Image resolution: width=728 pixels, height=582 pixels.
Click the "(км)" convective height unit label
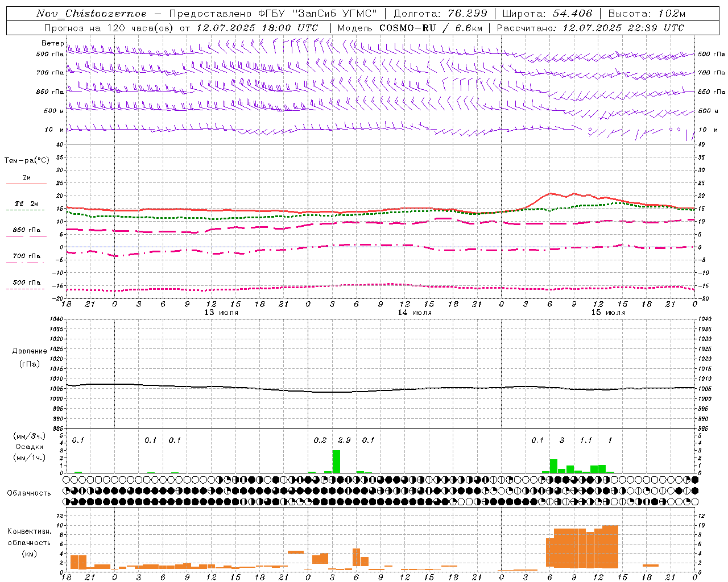coord(29,554)
